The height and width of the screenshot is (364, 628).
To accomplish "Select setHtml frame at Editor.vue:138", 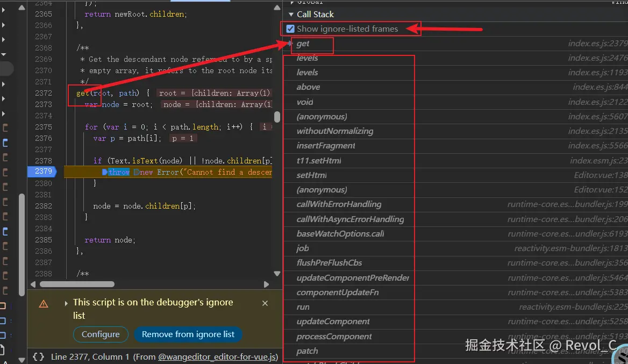I will [x=455, y=175].
